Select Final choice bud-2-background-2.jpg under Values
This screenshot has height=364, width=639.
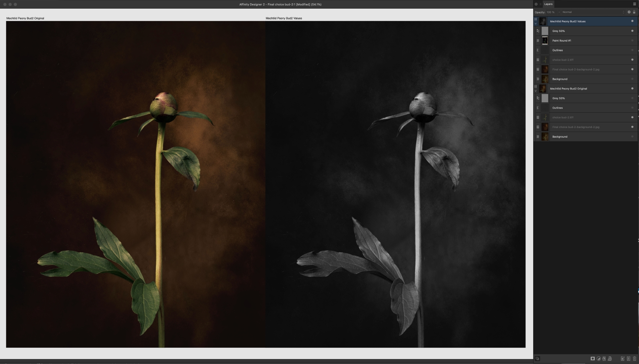[x=576, y=69]
